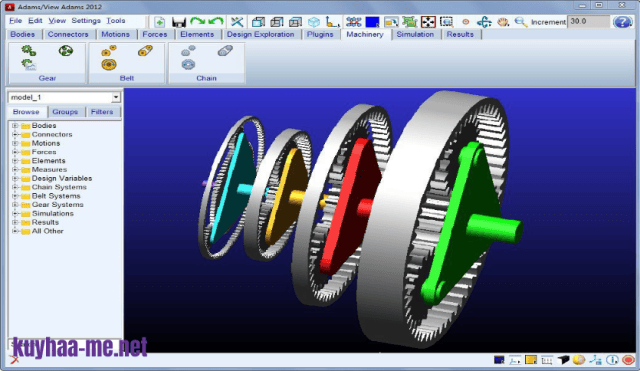Switch to the Connectors ribbon tab

tap(68, 35)
